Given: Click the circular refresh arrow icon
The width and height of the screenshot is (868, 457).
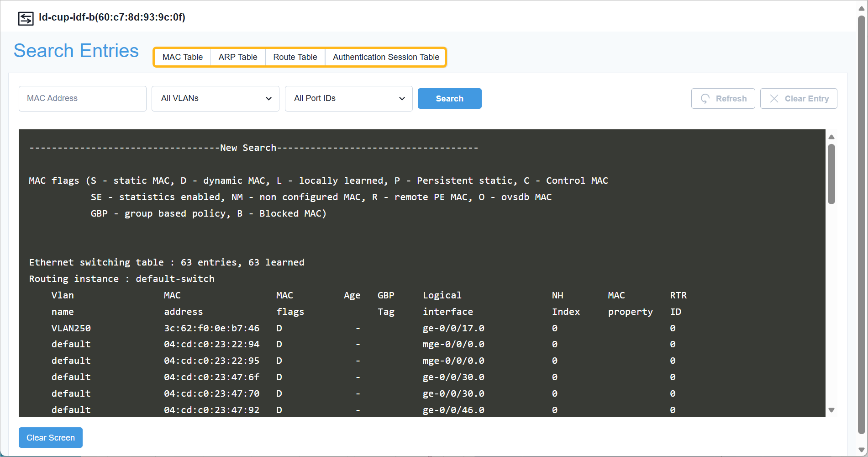Looking at the screenshot, I should point(706,98).
